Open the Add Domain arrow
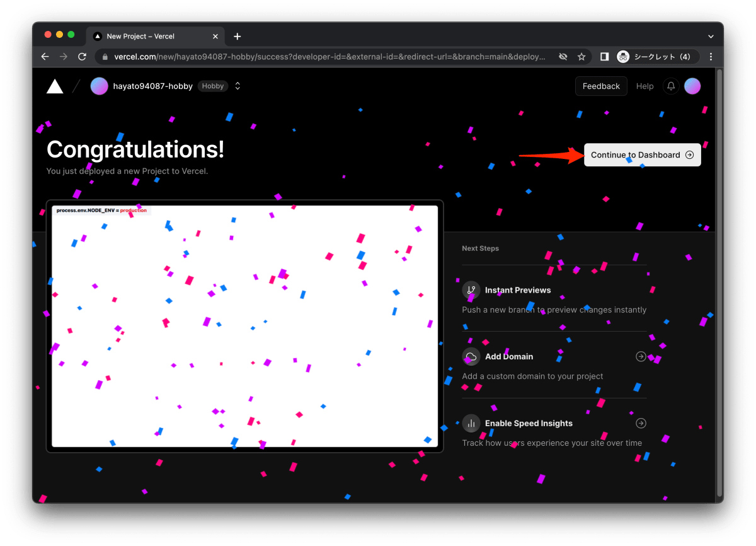The image size is (756, 546). 641,356
